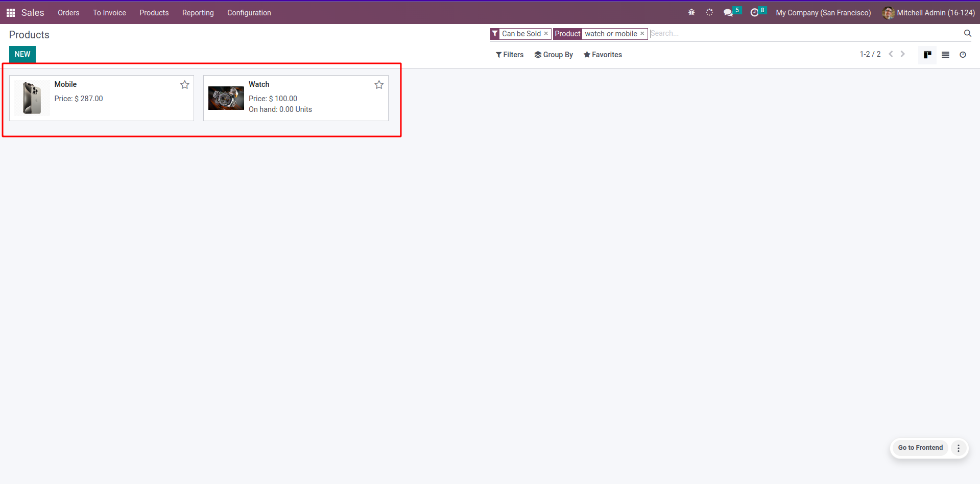Open the Reporting menu

(x=198, y=13)
